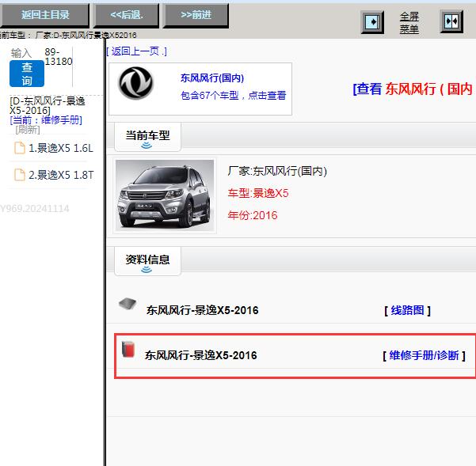Viewport: 476px width, 466px height.
Task: Click the 景逸X5 car thumbnail image
Action: [165, 195]
